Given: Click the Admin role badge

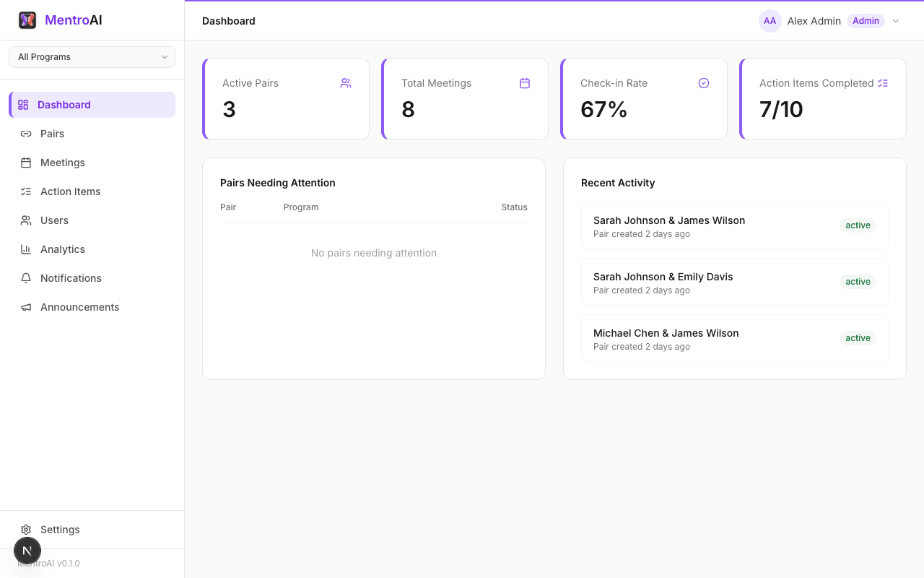Looking at the screenshot, I should point(866,21).
